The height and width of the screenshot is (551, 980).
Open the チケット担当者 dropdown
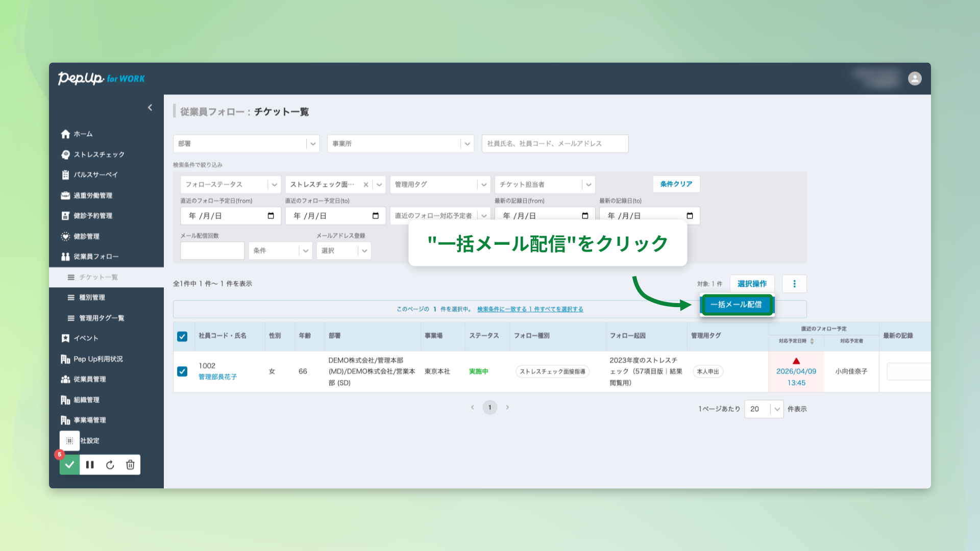tap(545, 184)
